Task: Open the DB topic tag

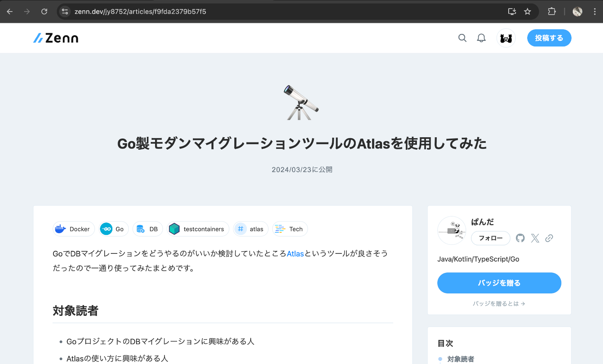Action: 148,229
